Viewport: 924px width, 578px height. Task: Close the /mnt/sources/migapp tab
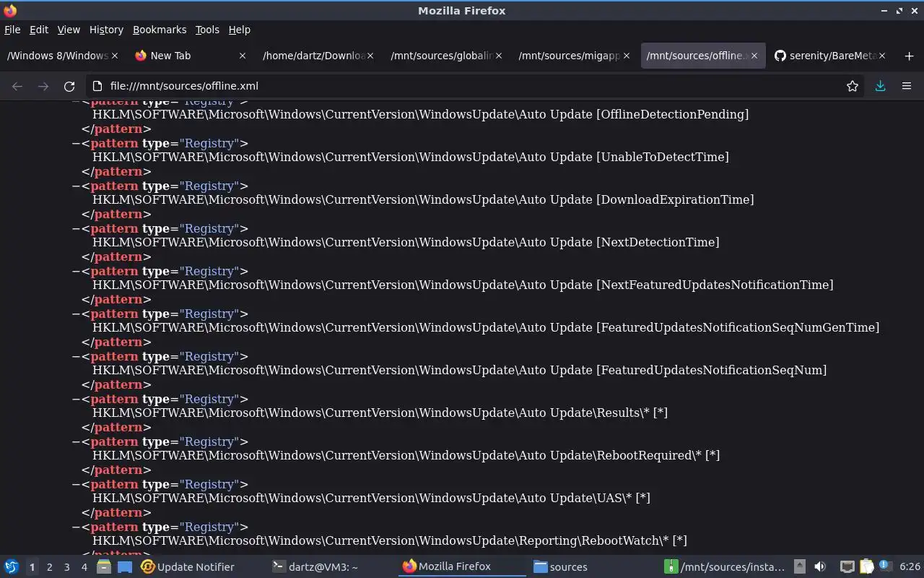click(626, 56)
